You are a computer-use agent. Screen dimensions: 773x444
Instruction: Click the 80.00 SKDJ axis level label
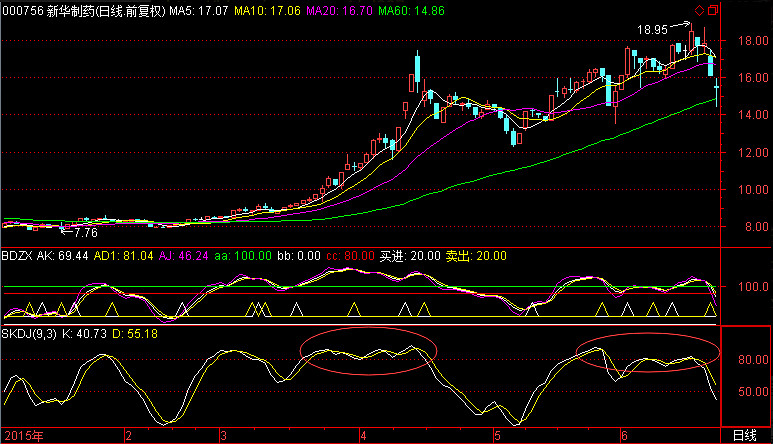(753, 360)
